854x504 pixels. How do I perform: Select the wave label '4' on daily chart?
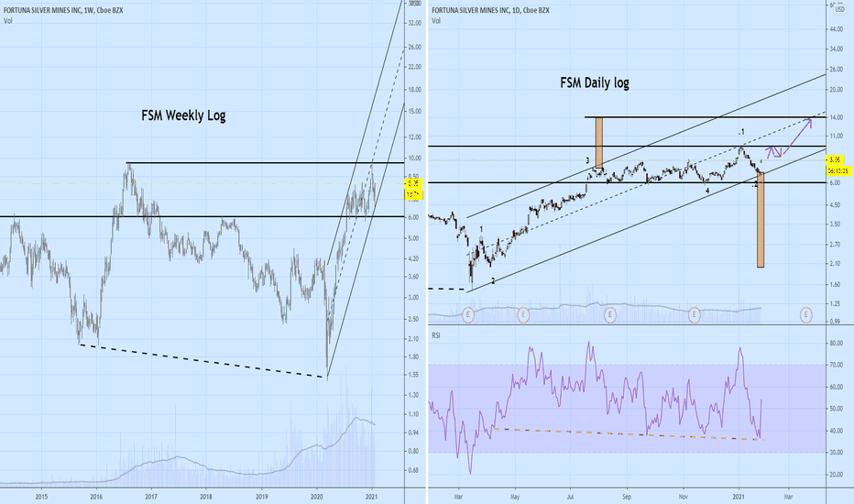[707, 192]
